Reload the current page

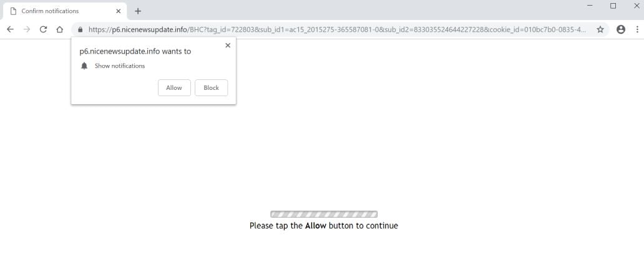click(43, 29)
